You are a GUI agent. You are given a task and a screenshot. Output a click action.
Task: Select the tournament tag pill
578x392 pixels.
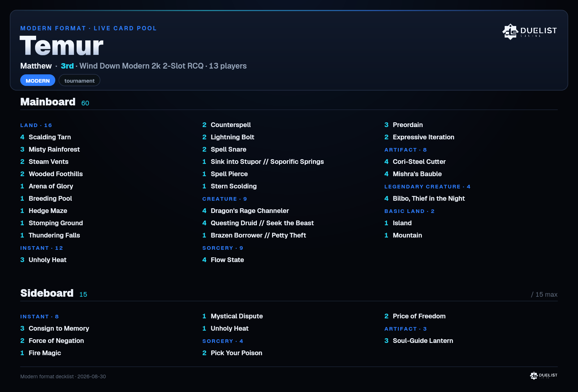(79, 80)
